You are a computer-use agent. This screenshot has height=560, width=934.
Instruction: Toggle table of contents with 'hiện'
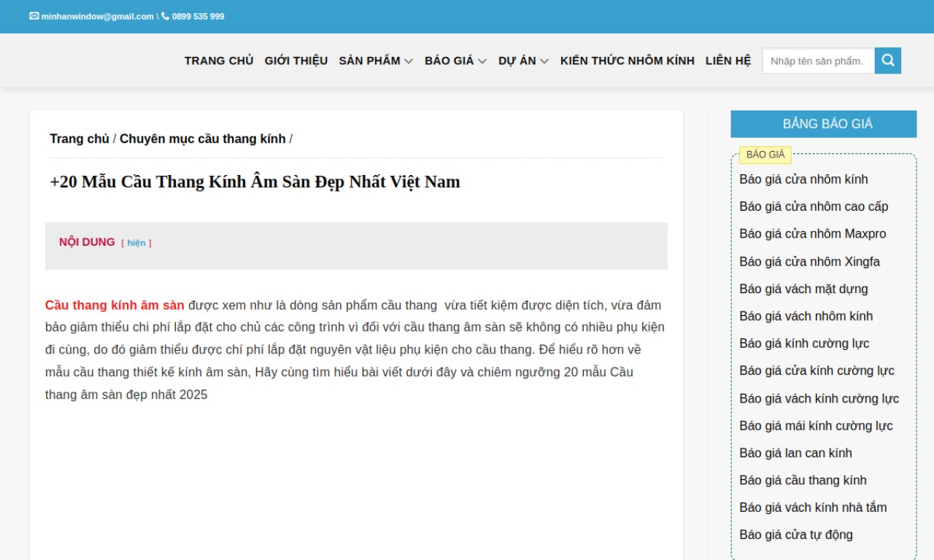pos(136,243)
